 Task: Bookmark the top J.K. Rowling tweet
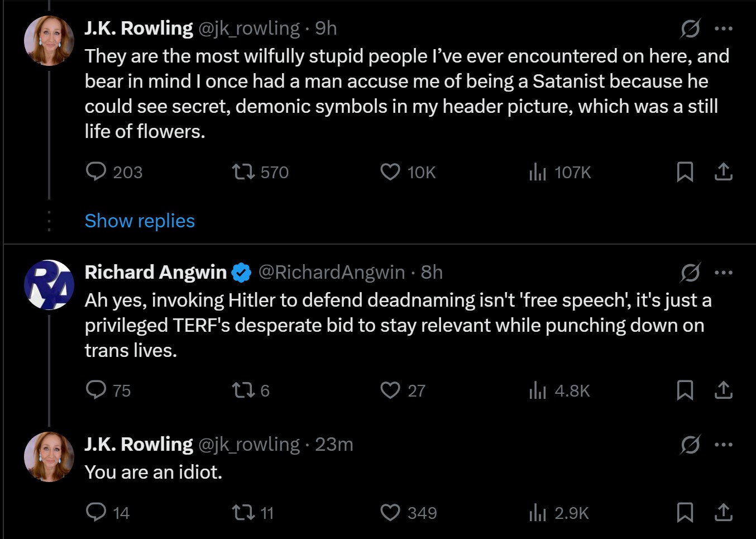click(x=685, y=172)
